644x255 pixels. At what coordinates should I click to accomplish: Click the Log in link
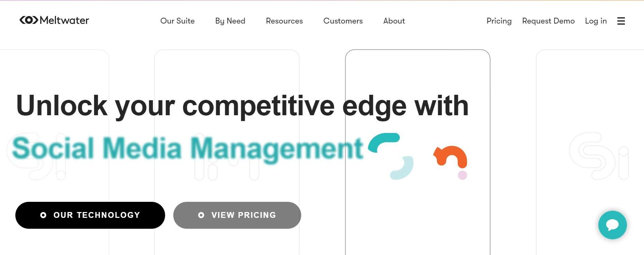point(596,21)
